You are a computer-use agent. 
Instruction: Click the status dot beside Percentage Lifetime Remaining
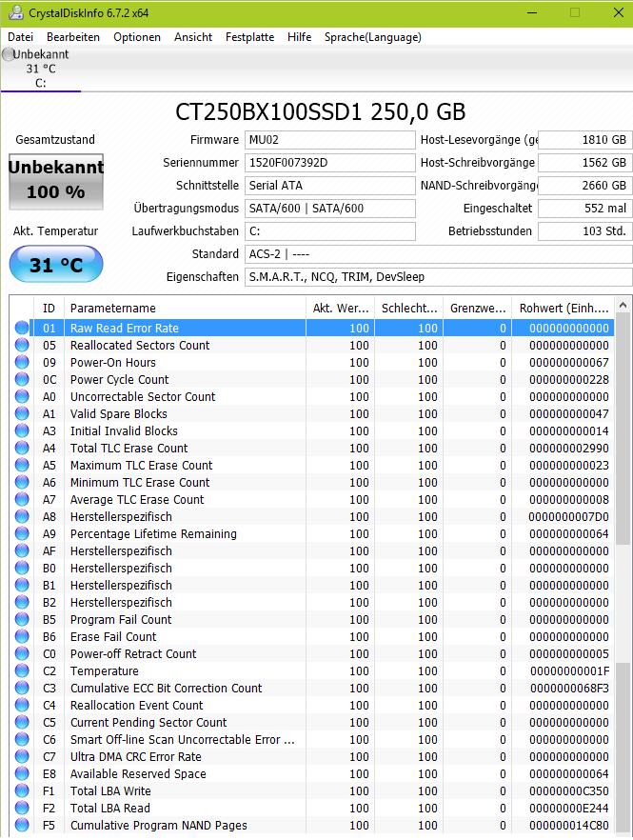coord(22,533)
